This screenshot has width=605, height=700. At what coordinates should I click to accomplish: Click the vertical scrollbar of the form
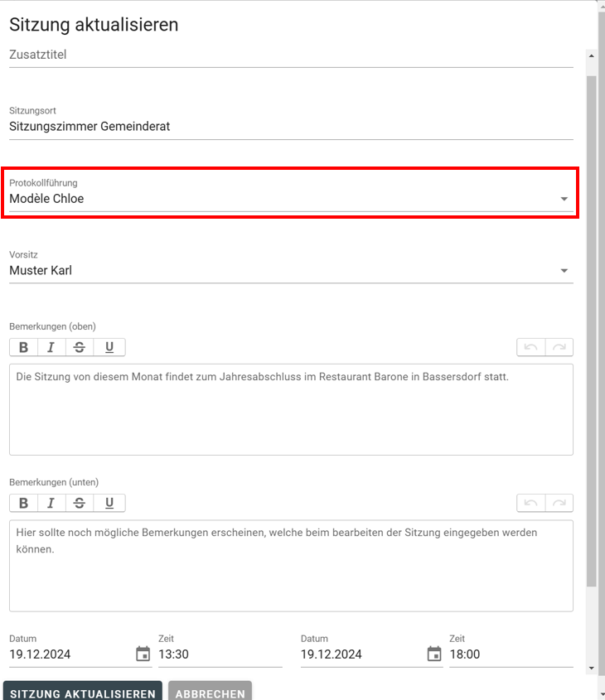coord(591,331)
